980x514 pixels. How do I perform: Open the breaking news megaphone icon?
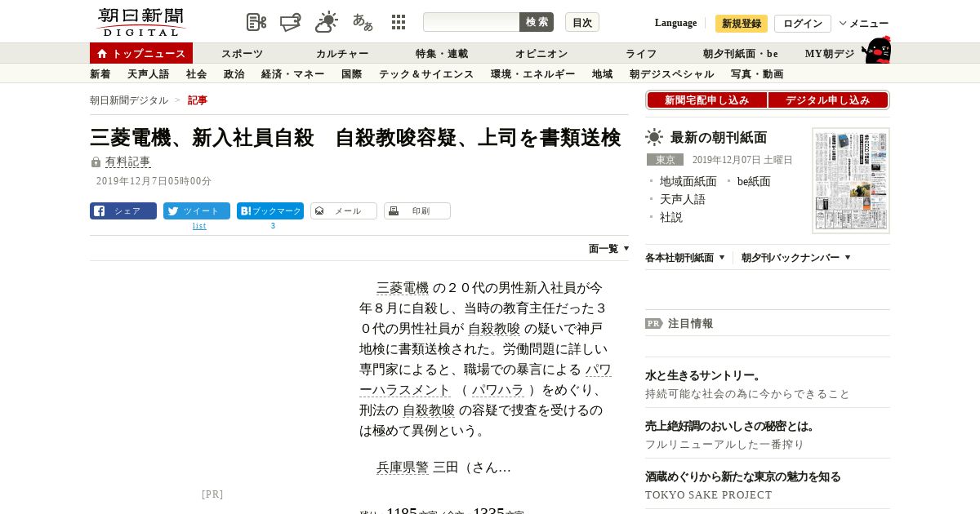coord(291,22)
